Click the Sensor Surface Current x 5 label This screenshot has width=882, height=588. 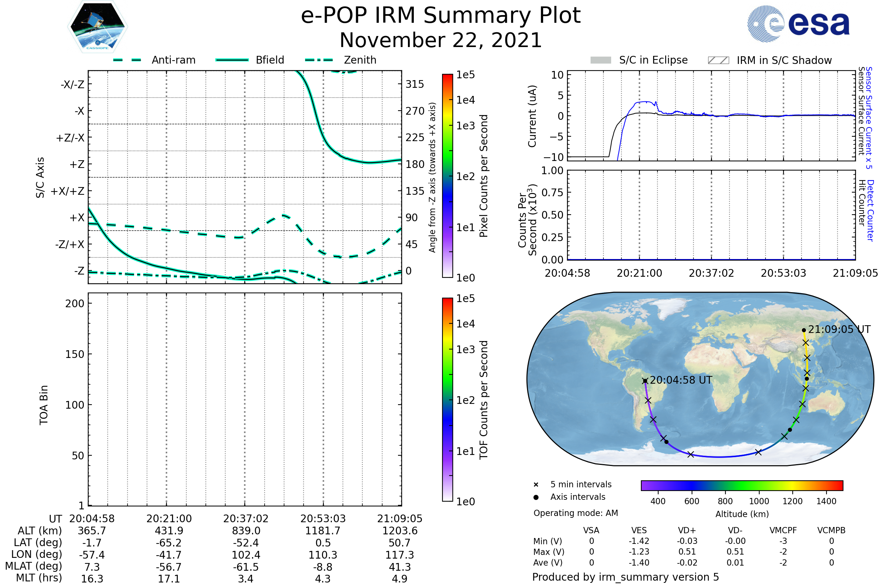coord(868,118)
